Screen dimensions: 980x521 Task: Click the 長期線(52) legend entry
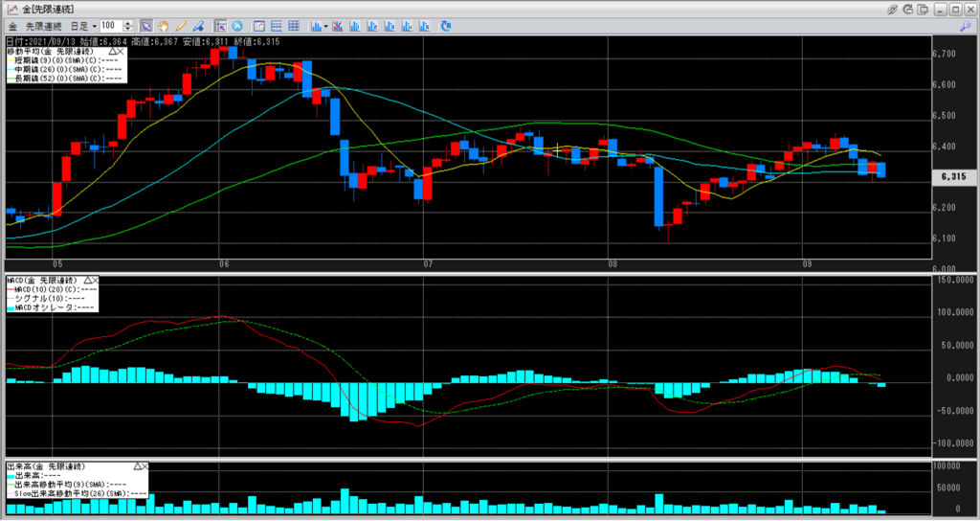(65, 78)
